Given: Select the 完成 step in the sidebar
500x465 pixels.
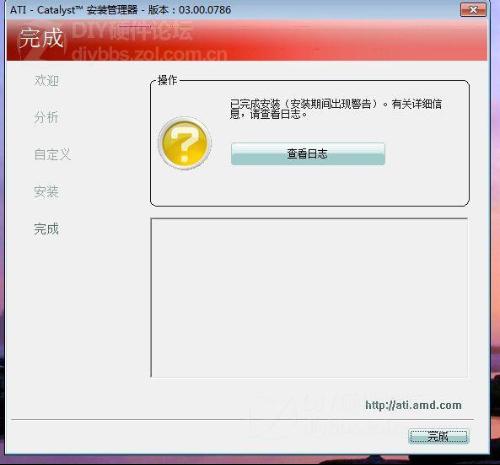Looking at the screenshot, I should [46, 229].
